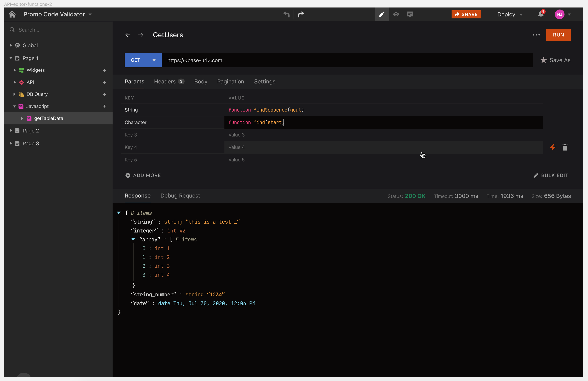Click the back arrow beside GetUsers
Screen dimensions: 588x381
pyautogui.click(x=128, y=35)
